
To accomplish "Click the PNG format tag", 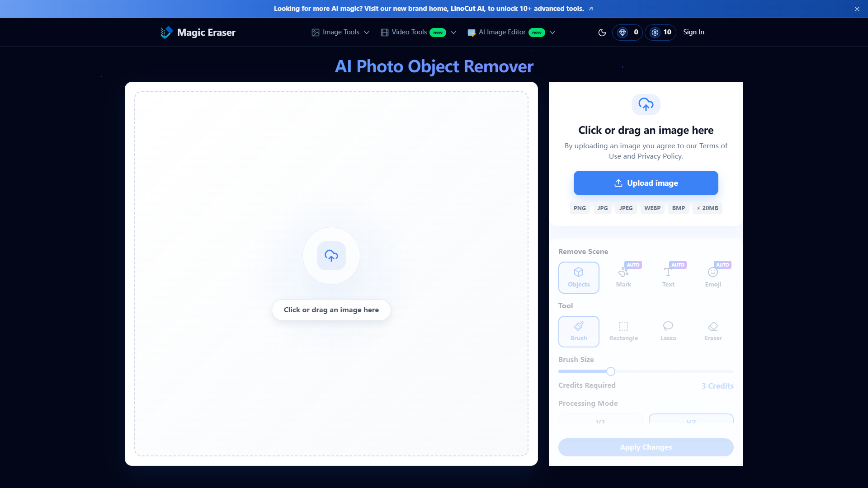I will coord(580,208).
